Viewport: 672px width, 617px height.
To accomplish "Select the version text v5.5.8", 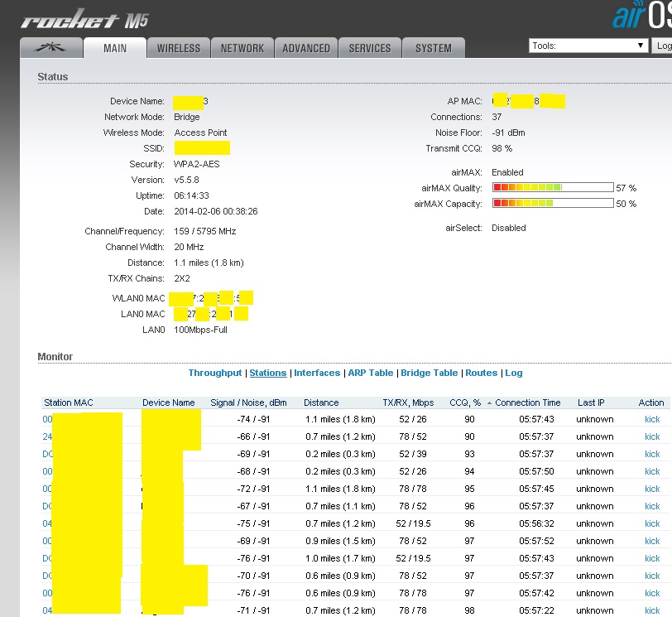I will click(186, 180).
